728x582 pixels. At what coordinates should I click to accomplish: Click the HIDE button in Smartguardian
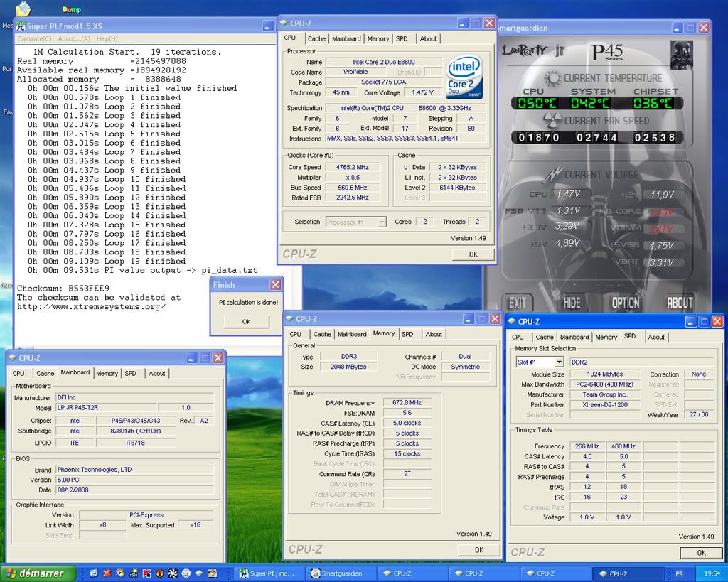pyautogui.click(x=572, y=302)
